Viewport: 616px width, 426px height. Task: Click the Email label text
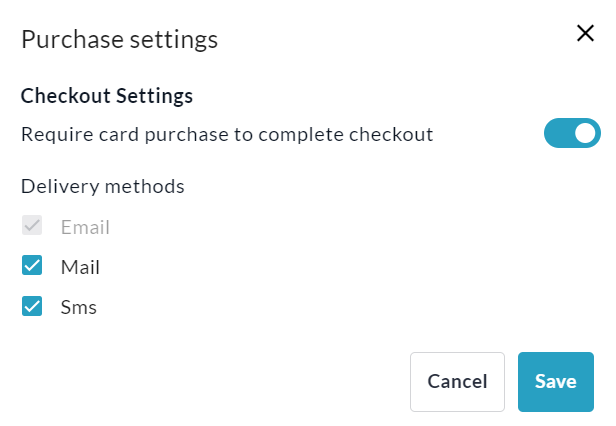(x=85, y=227)
